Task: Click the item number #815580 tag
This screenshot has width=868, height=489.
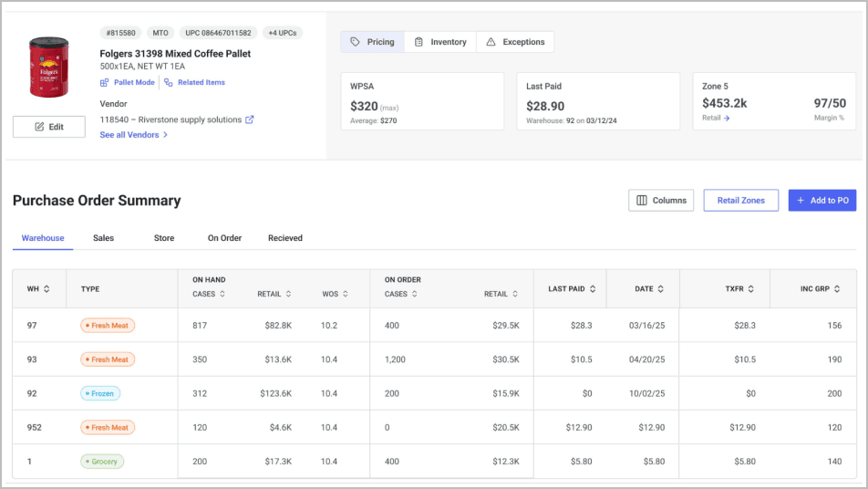Action: point(120,33)
